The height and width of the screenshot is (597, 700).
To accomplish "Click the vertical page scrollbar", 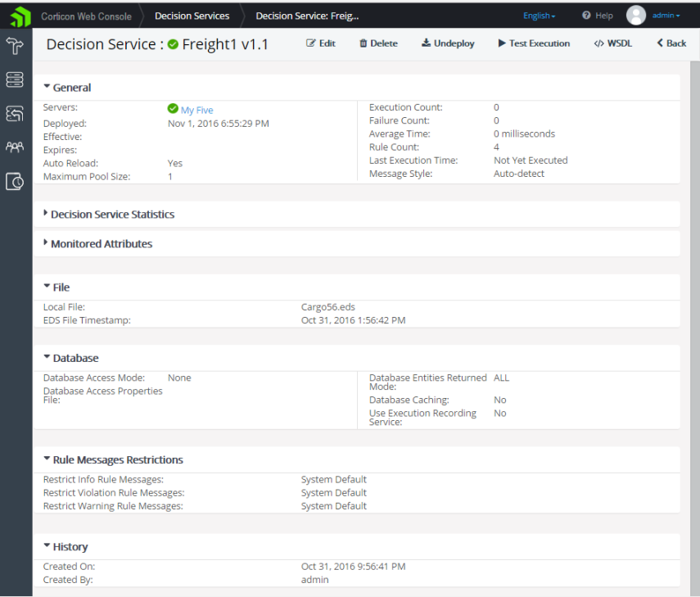I will pos(694,328).
